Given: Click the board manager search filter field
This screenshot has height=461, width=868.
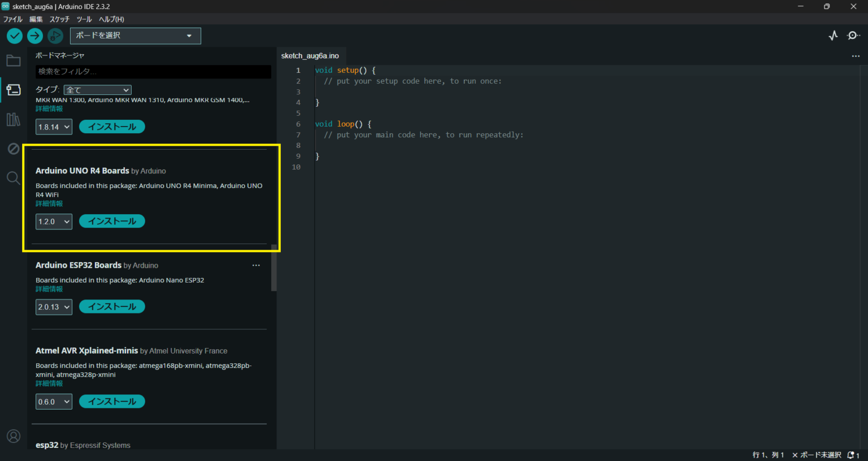Looking at the screenshot, I should (153, 72).
